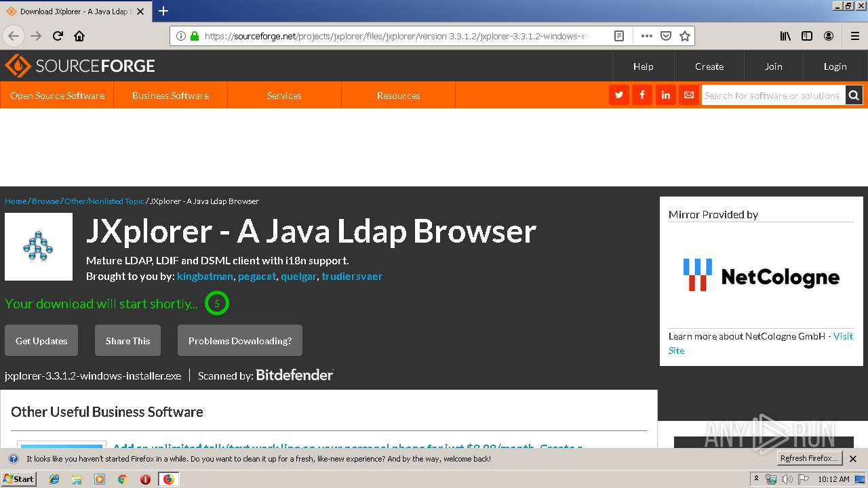Open the NetCologne Visit Site link
Screen dimensions: 868x488
tap(843, 336)
